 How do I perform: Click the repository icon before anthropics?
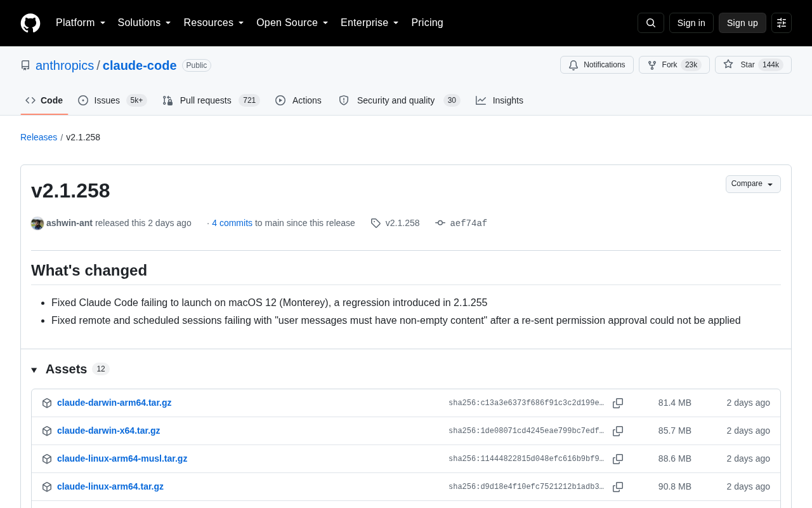pyautogui.click(x=25, y=65)
